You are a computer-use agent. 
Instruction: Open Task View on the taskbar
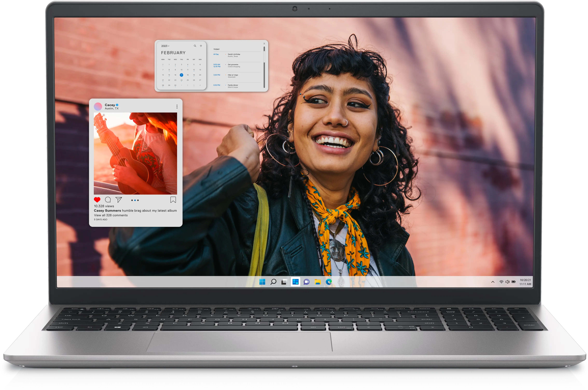point(284,282)
